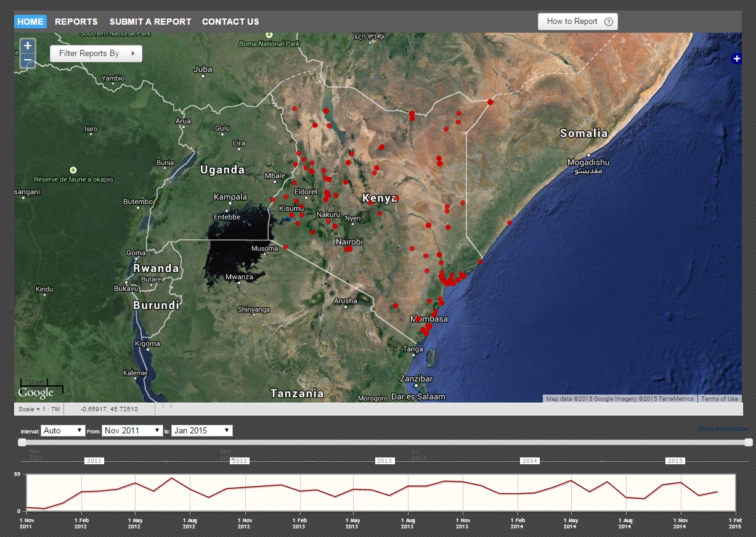Screen dimensions: 756x537
Task: Open the REPORTS page
Action: [76, 22]
